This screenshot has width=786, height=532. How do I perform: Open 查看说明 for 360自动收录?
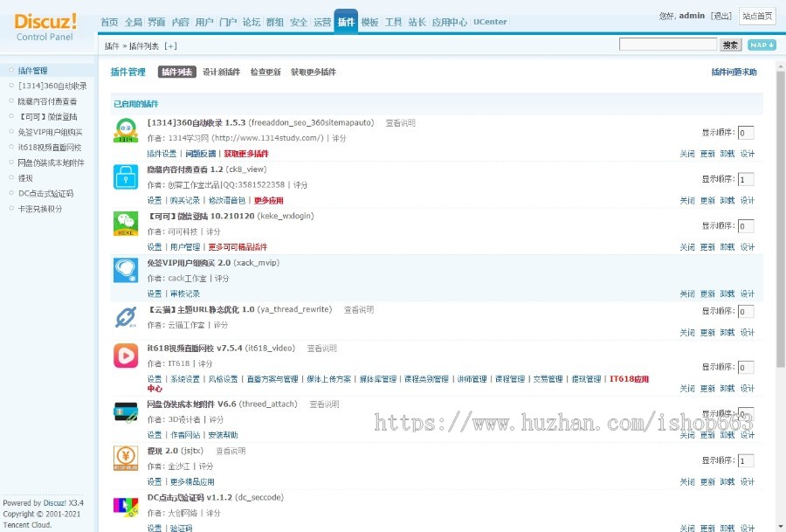tap(401, 123)
